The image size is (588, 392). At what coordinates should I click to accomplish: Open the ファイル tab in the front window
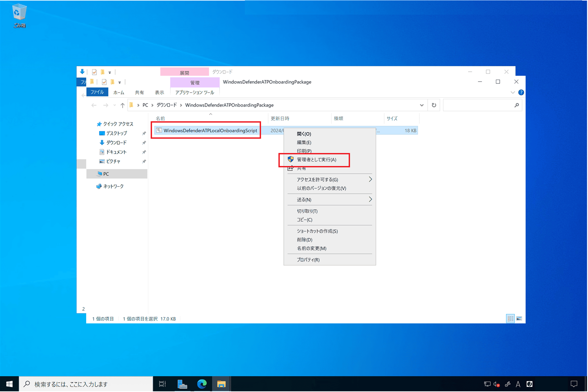click(x=97, y=93)
